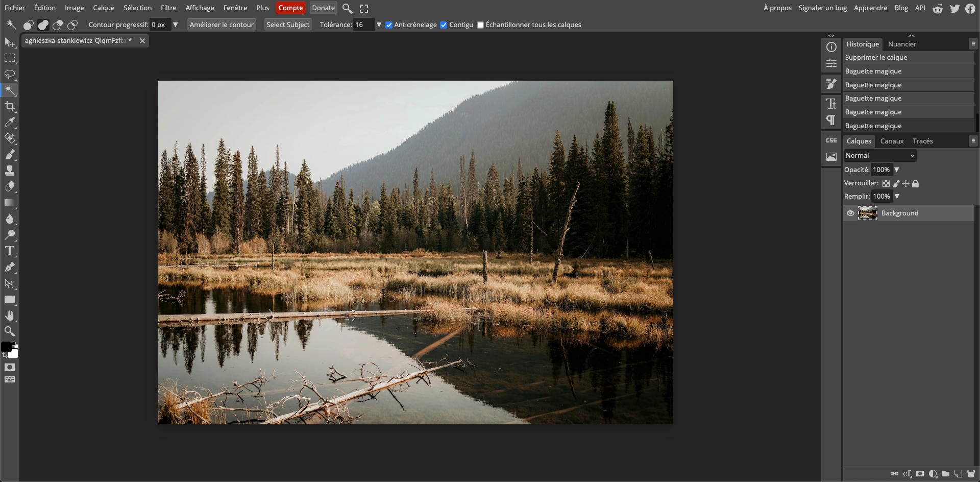Switch to the Canaux tab

(892, 141)
